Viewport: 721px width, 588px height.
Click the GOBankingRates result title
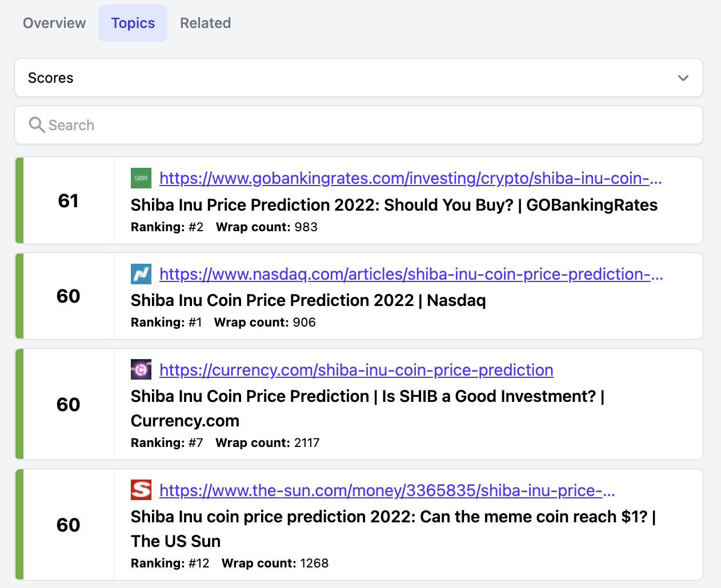click(394, 205)
